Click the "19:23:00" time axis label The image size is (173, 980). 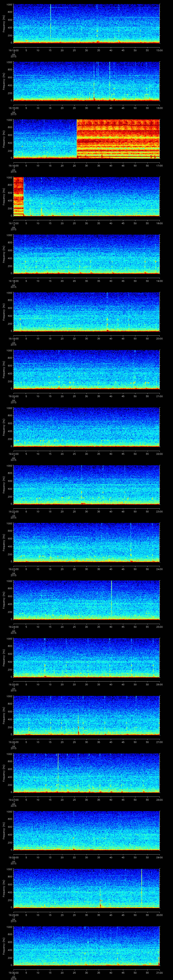tap(13, 569)
